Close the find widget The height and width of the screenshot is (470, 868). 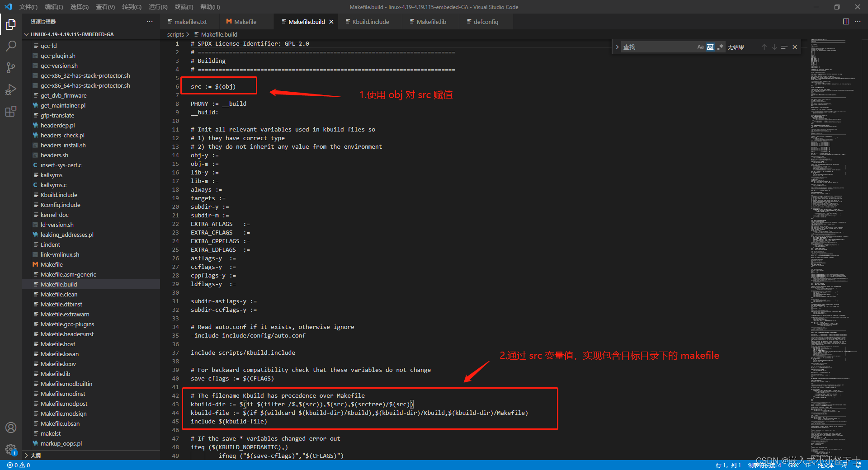[x=795, y=47]
